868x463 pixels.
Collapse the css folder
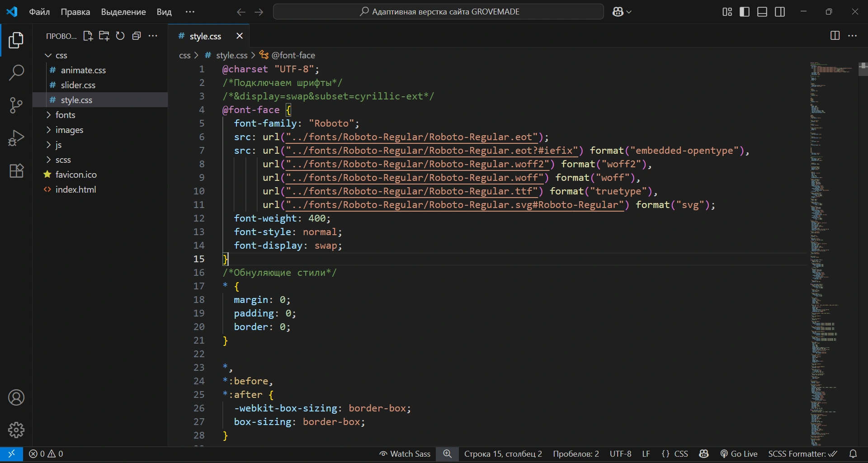coord(61,55)
